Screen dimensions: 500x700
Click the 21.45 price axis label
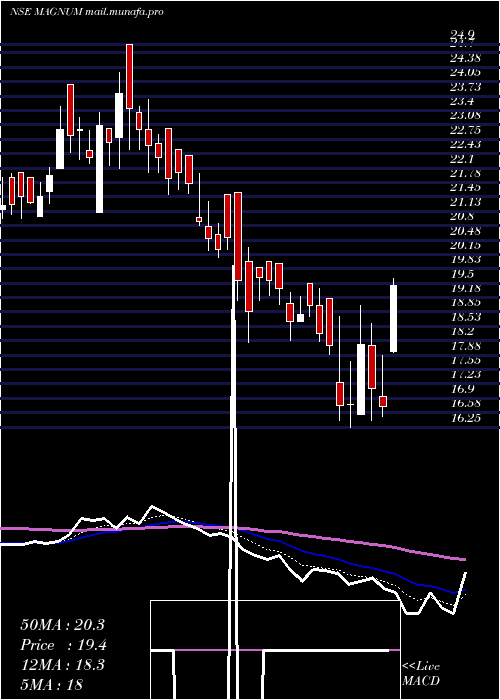pyautogui.click(x=465, y=188)
